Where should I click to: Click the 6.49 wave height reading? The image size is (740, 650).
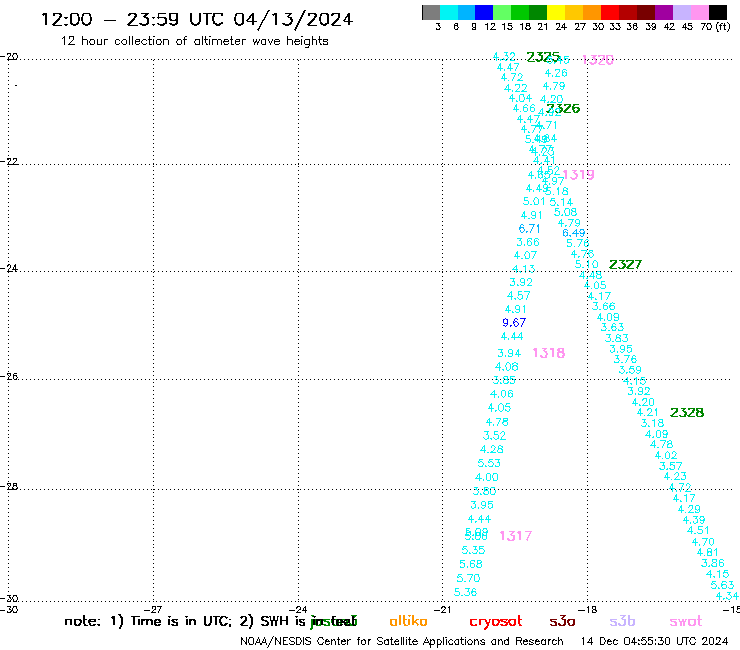(x=574, y=233)
